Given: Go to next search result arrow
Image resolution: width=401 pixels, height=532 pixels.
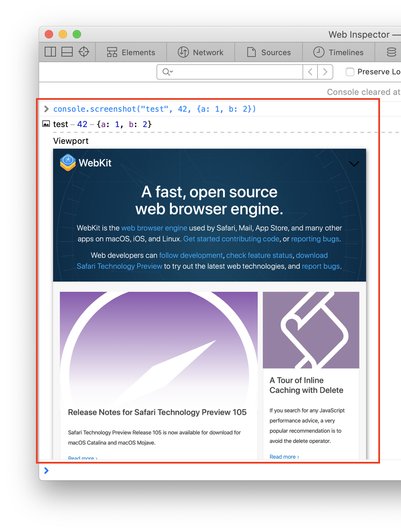Looking at the screenshot, I should coord(325,72).
